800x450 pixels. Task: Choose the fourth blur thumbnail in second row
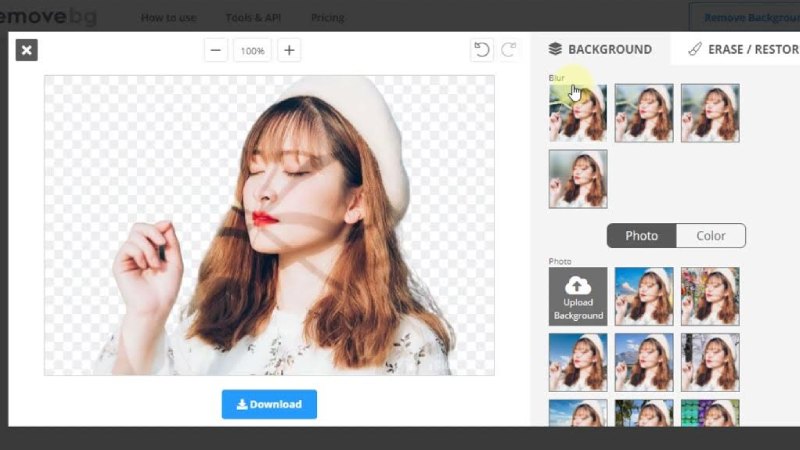[x=578, y=179]
